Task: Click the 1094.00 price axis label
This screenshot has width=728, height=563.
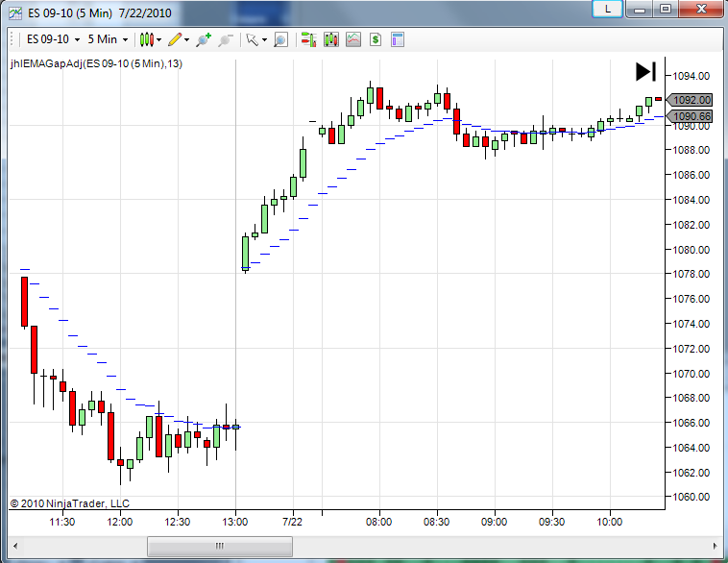Action: point(692,76)
